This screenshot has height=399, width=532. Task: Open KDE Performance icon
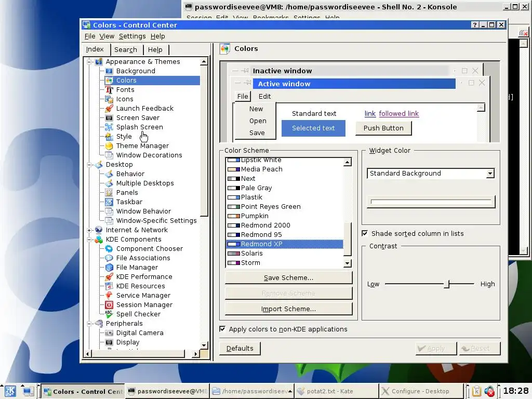pos(109,277)
